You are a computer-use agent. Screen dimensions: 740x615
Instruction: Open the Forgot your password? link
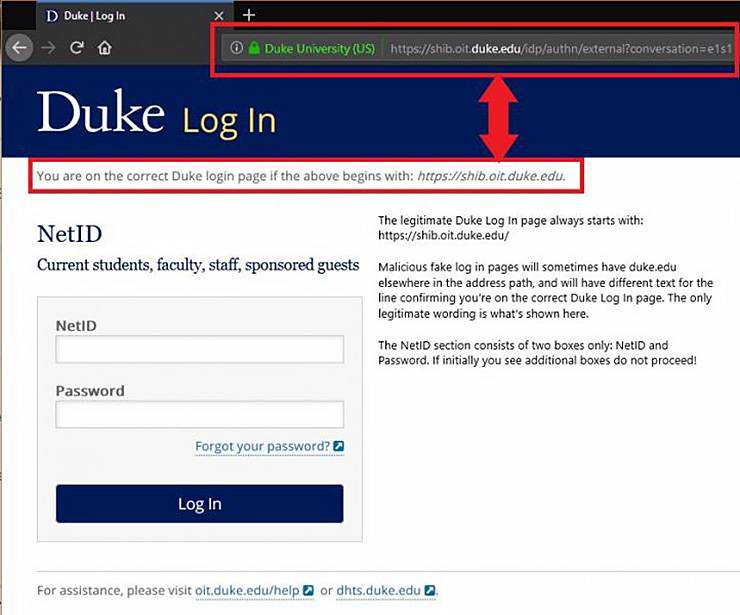click(x=262, y=446)
